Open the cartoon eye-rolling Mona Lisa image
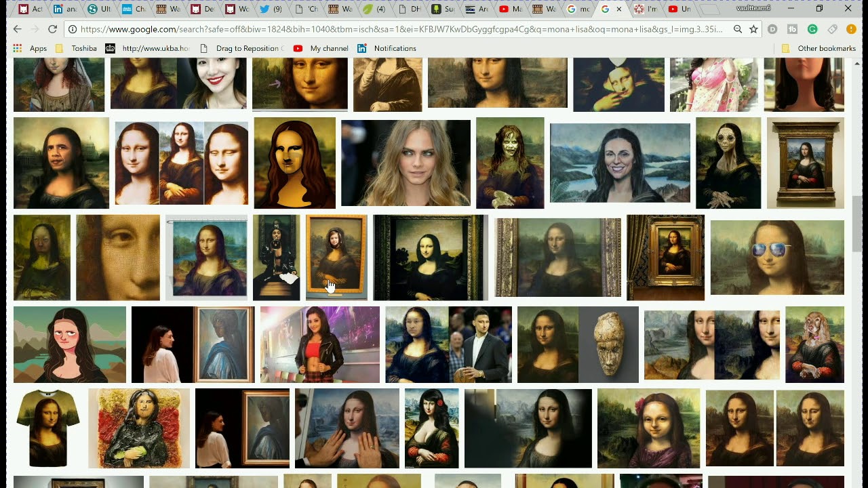 [70, 344]
